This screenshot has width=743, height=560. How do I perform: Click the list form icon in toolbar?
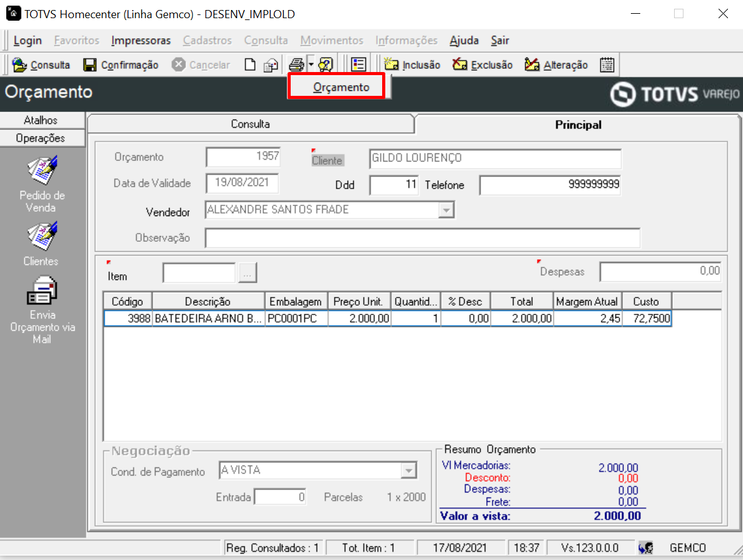click(359, 65)
